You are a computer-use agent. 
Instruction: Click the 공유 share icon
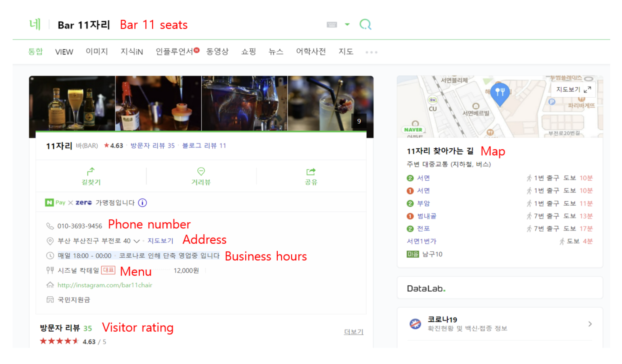(x=311, y=172)
